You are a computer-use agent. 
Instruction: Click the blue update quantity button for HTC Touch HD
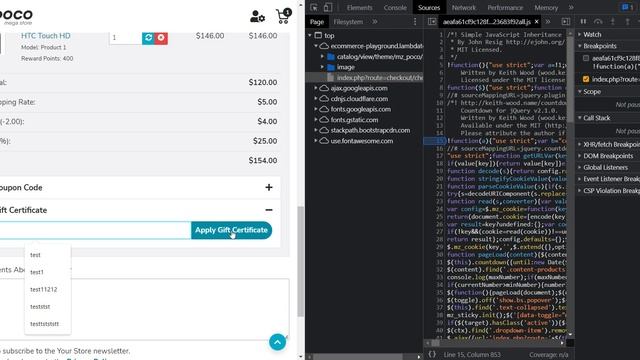tap(148, 38)
